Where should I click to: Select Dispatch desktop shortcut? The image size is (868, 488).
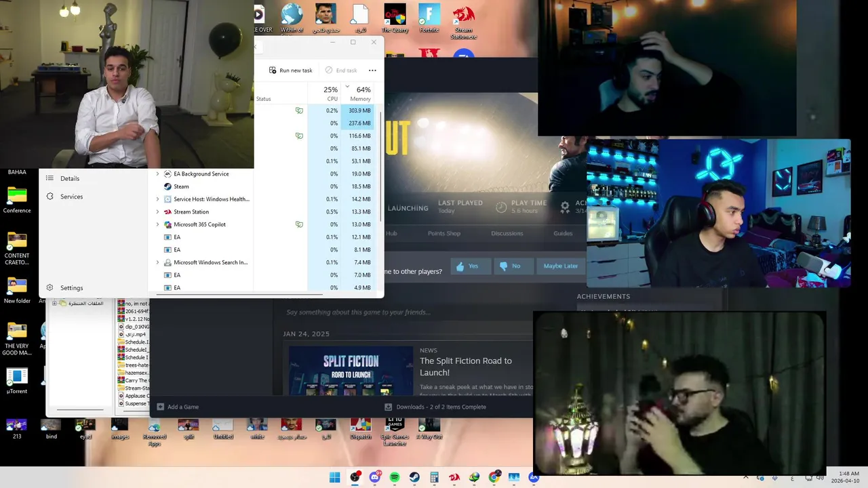(361, 428)
